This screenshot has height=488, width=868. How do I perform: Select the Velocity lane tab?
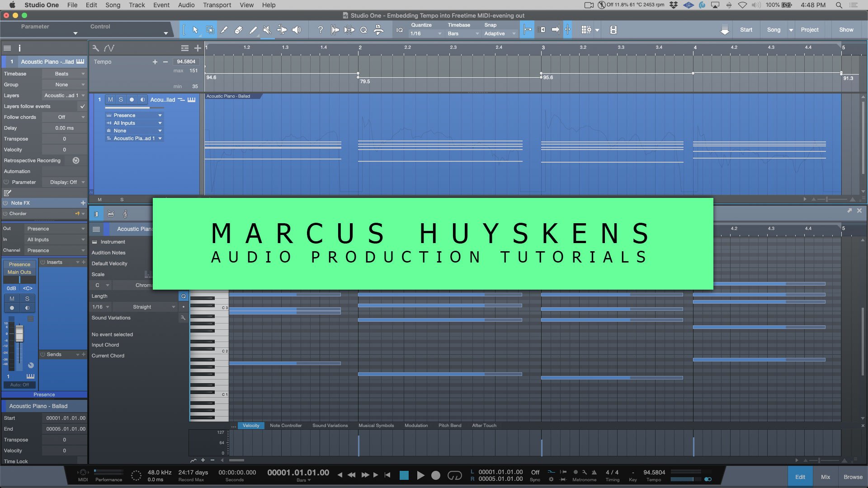251,425
